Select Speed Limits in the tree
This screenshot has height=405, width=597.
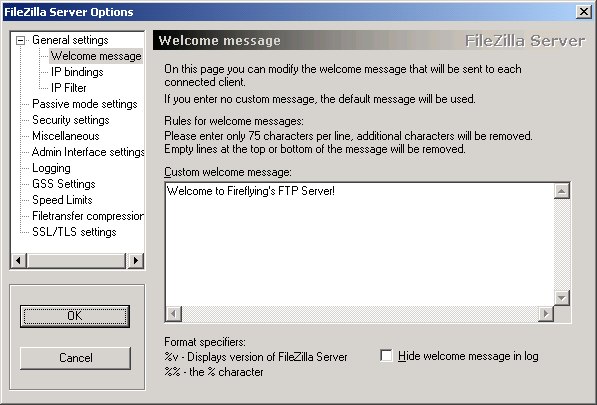click(x=62, y=200)
